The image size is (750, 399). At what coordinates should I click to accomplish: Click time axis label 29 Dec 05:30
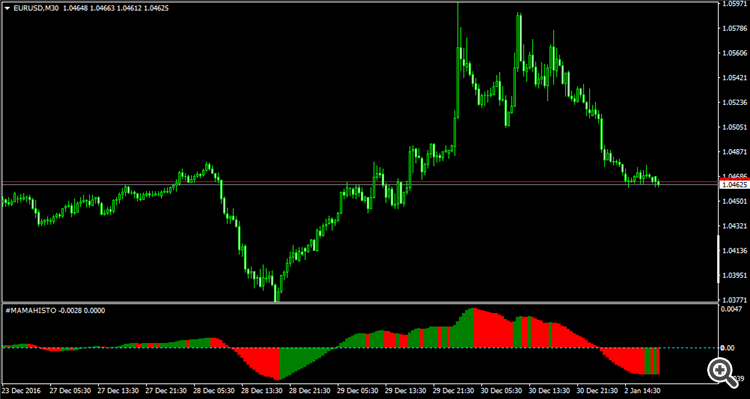pos(357,390)
